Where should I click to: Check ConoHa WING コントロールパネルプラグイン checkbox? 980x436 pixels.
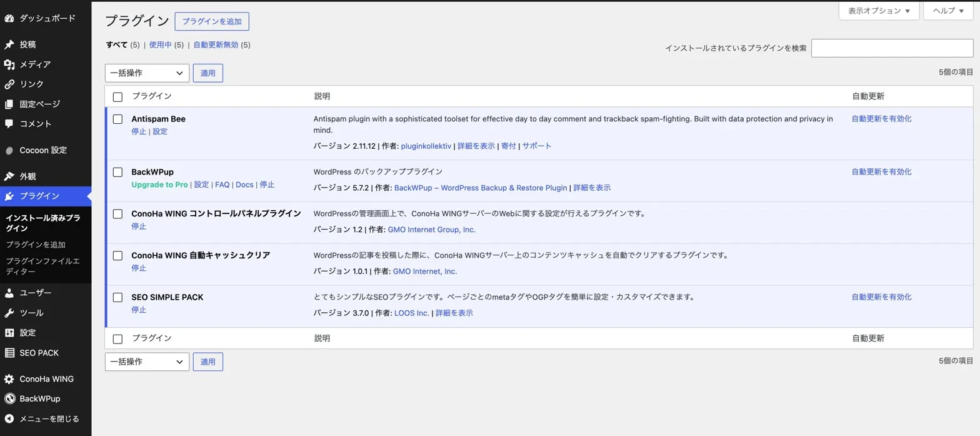click(x=117, y=214)
